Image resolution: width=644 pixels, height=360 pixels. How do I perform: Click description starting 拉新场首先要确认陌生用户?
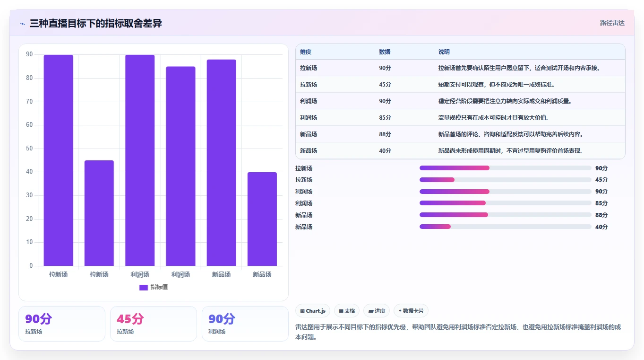(519, 68)
